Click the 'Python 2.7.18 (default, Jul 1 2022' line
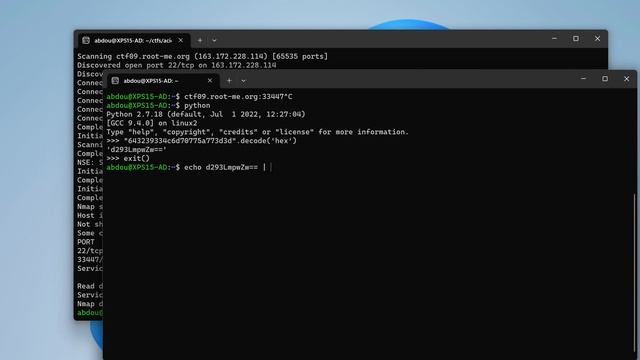 (x=206, y=114)
